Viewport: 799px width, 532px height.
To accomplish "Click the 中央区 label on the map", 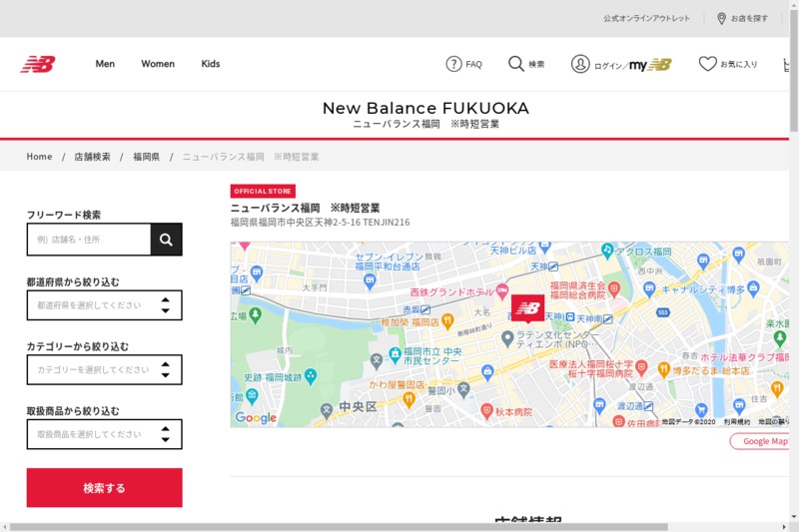I will pyautogui.click(x=358, y=407).
